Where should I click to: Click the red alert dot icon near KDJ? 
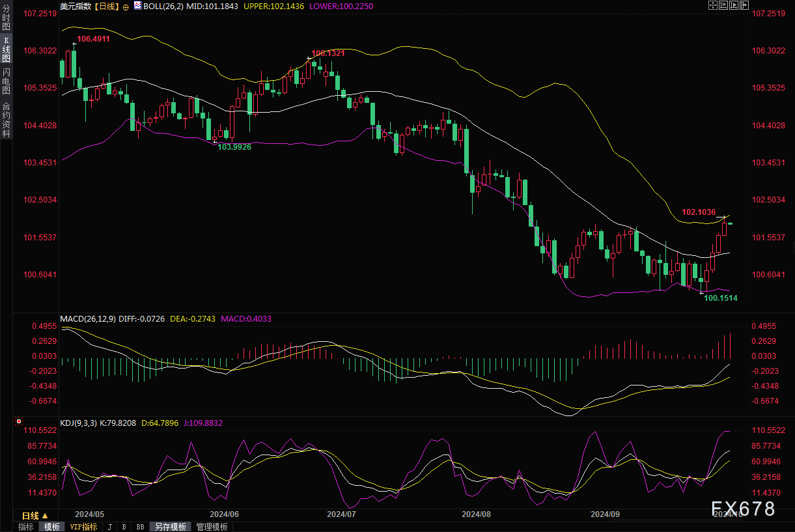pos(18,422)
